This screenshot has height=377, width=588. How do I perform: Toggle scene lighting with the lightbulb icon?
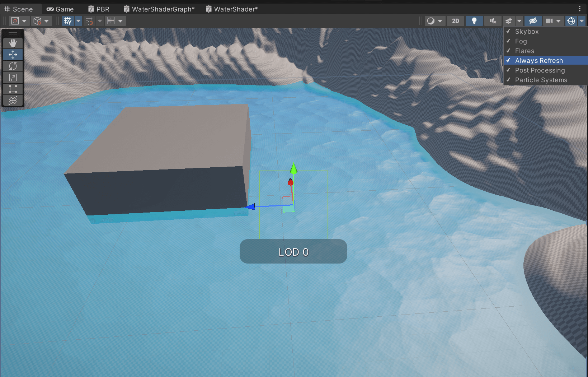pyautogui.click(x=474, y=21)
